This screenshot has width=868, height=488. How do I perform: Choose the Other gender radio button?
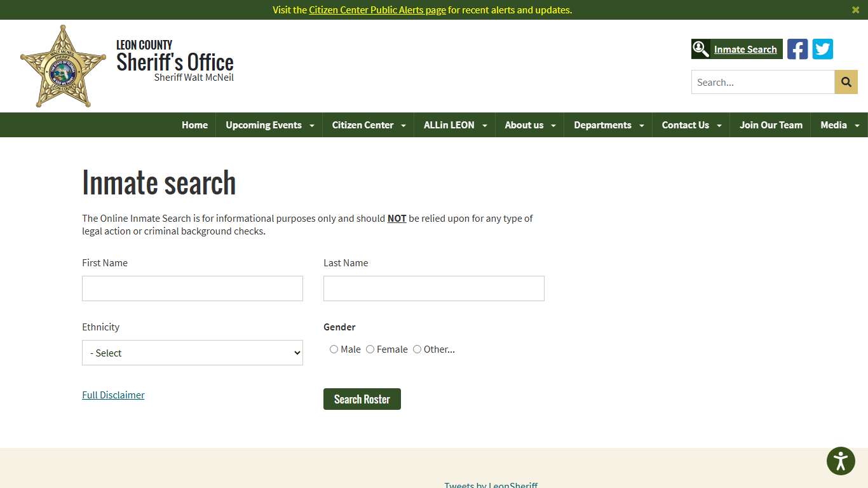[417, 349]
